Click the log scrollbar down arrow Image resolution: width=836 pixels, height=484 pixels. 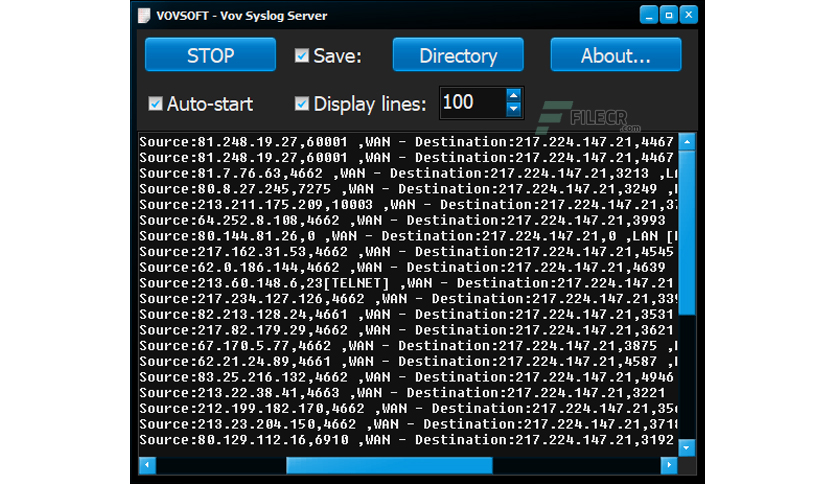[x=687, y=448]
